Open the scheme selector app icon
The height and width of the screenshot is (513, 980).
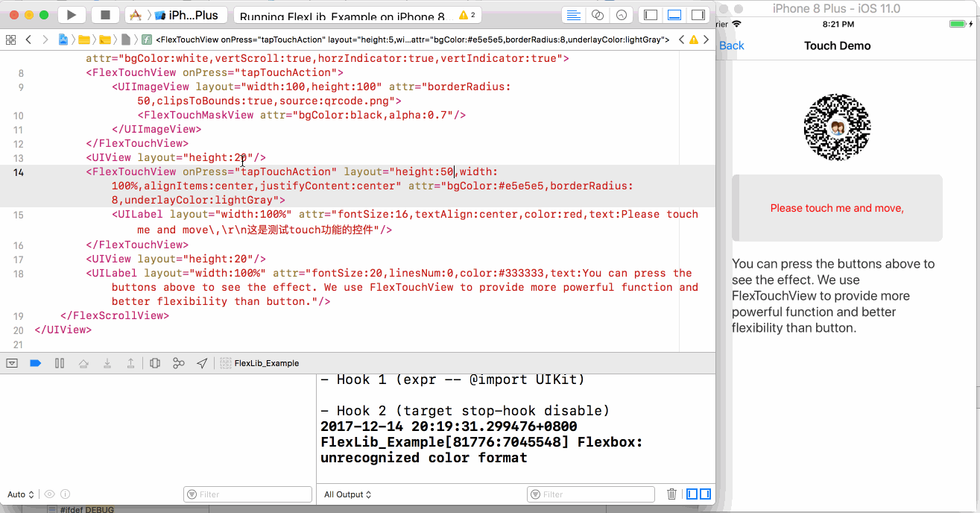click(136, 15)
